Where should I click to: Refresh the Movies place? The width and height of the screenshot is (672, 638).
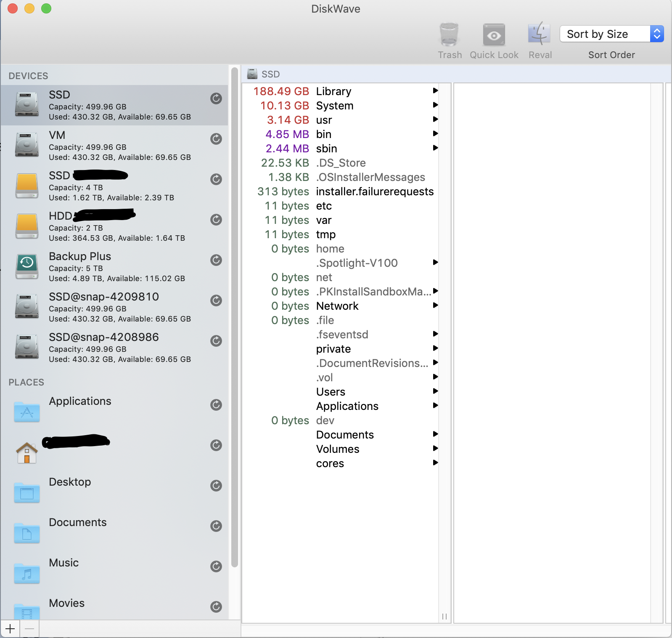216,607
